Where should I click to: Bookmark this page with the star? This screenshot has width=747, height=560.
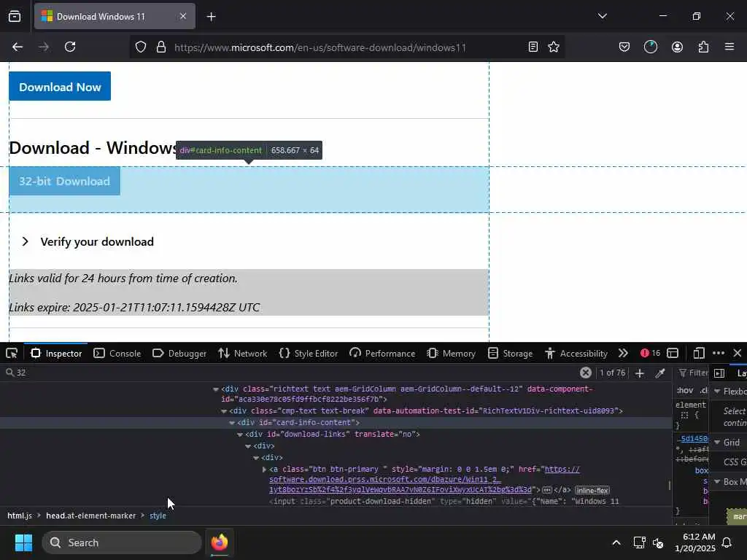[554, 47]
